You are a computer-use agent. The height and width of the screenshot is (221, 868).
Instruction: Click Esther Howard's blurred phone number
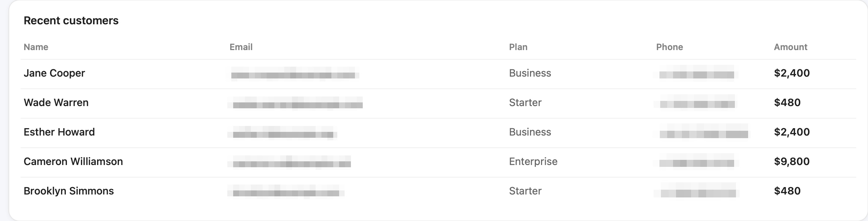click(703, 132)
